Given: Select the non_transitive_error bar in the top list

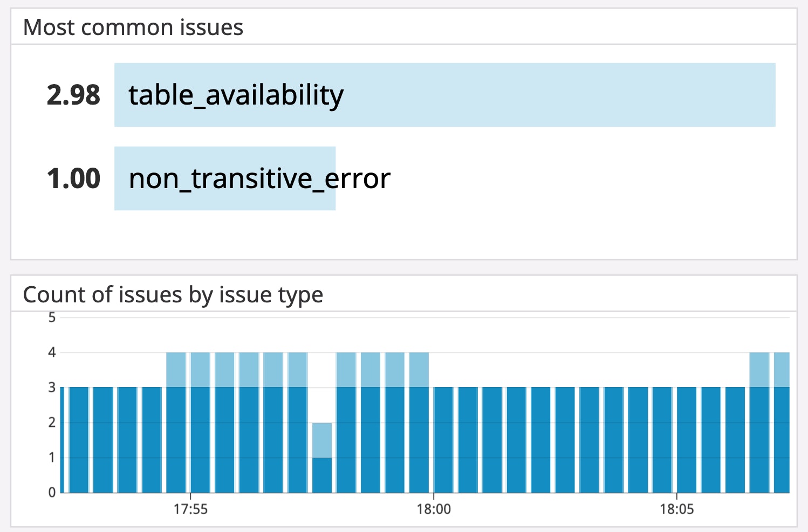Looking at the screenshot, I should (225, 178).
